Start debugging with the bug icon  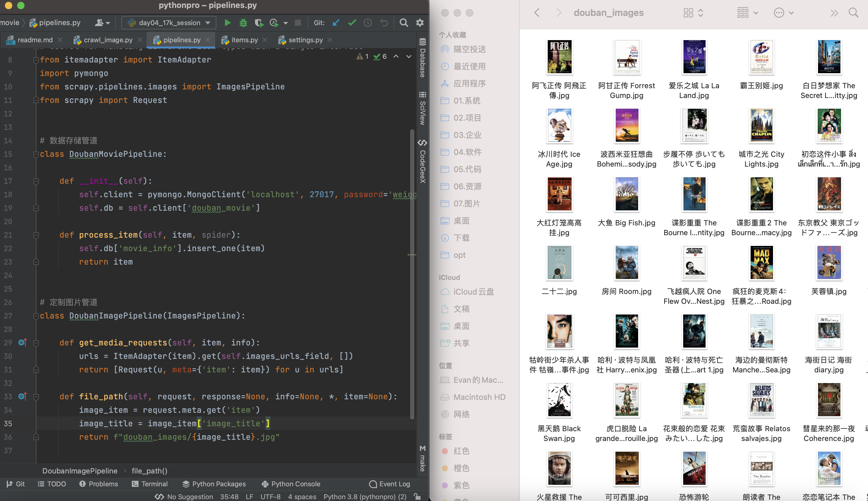point(243,23)
